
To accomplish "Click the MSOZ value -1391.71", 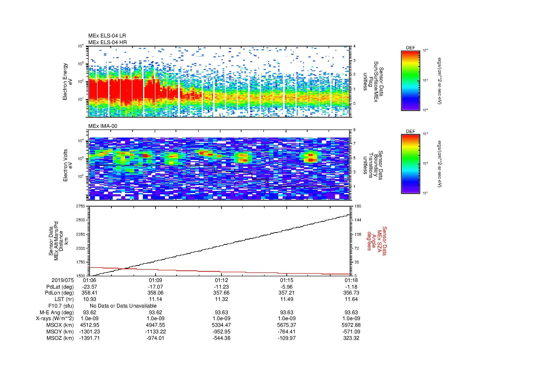I will [x=89, y=338].
